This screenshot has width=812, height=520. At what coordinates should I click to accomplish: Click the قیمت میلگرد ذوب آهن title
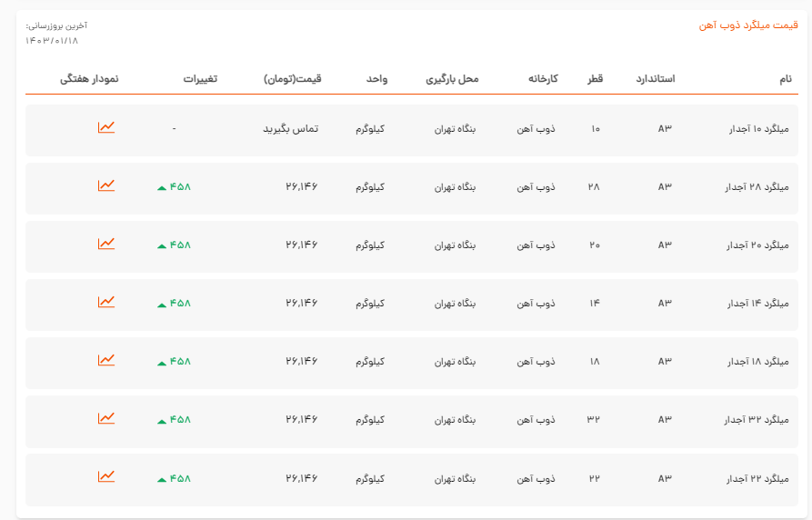747,25
